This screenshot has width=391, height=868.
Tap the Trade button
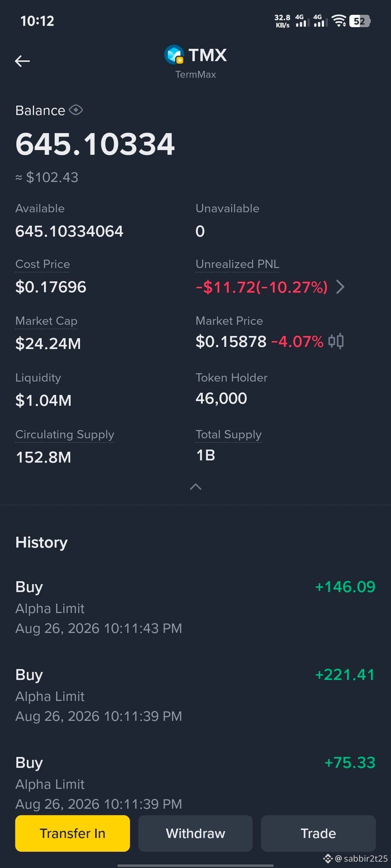(318, 833)
